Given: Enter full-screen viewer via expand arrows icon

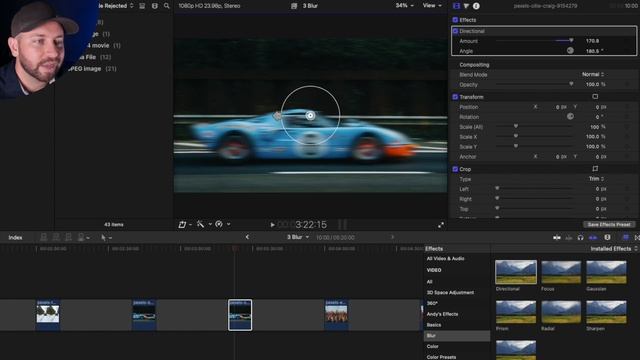Looking at the screenshot, I should click(441, 225).
